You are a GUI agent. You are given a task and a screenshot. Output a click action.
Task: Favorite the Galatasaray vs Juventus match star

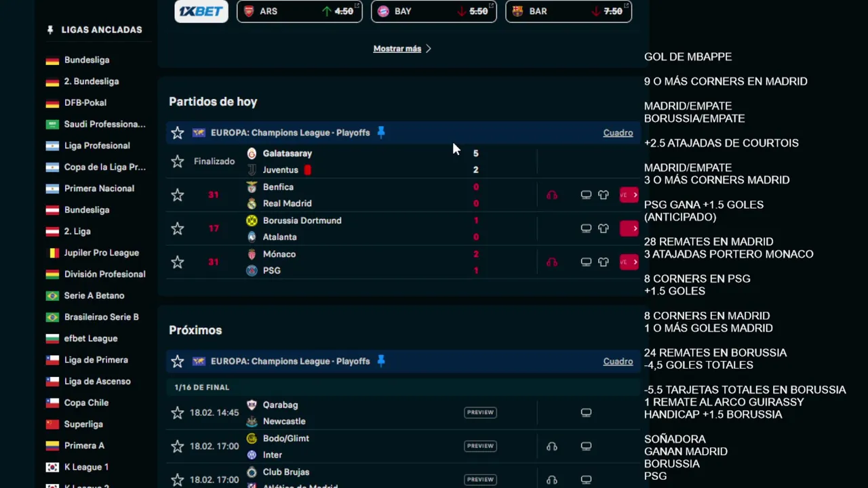click(178, 161)
